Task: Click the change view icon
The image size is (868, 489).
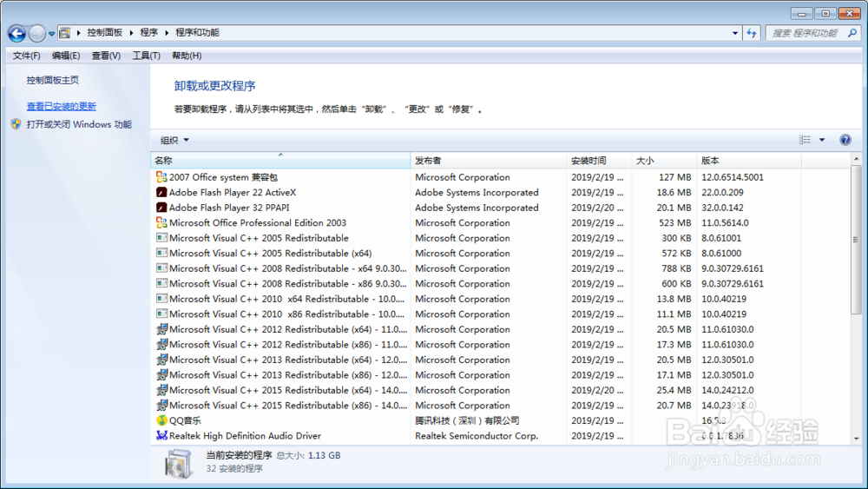Action: click(805, 140)
